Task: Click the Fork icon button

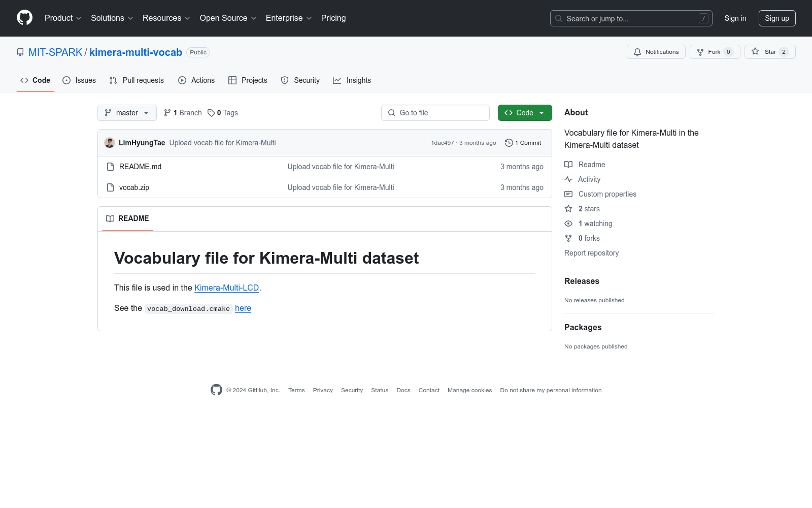Action: 700,52
